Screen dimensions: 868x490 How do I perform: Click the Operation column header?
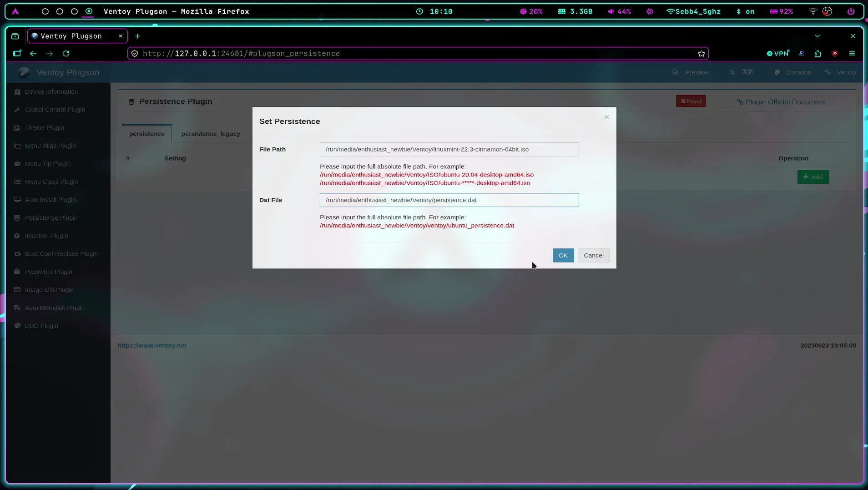click(793, 158)
